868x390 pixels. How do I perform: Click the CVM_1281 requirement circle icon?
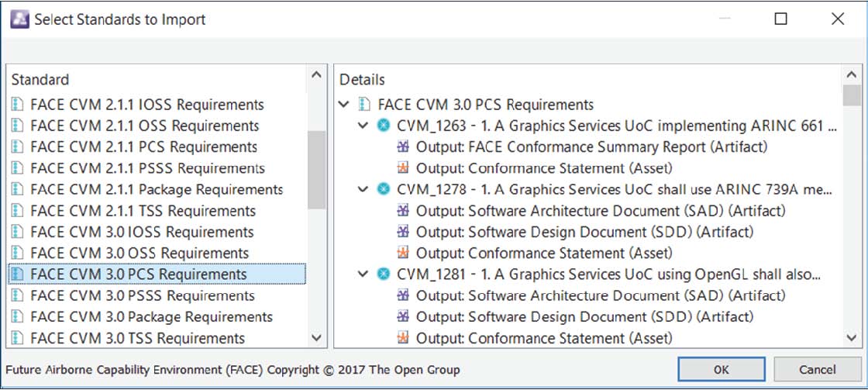pyautogui.click(x=382, y=274)
